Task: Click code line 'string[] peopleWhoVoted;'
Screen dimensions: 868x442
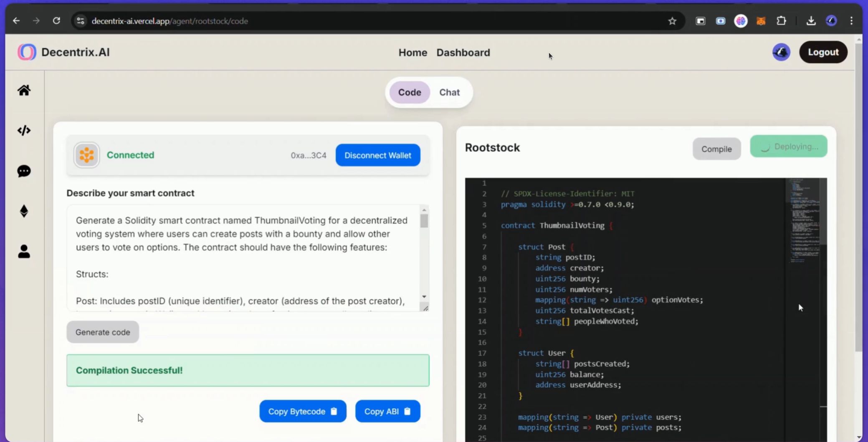Action: 587,321
